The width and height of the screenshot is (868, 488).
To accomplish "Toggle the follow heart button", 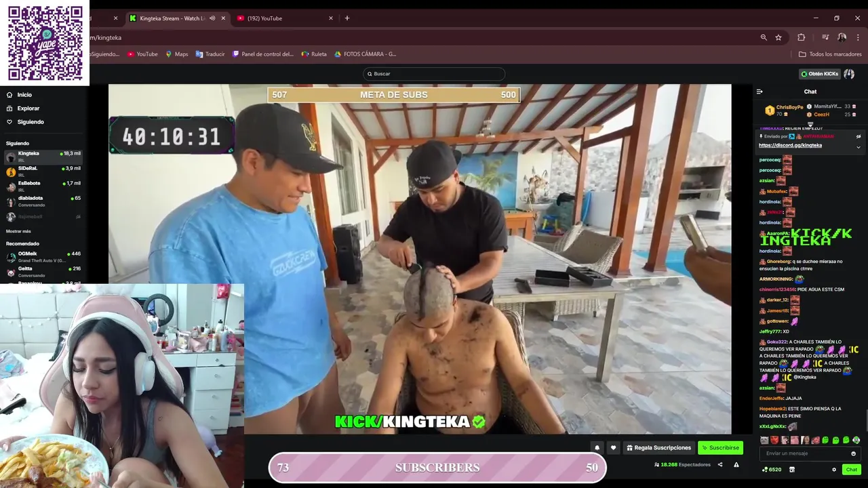I will 613,447.
